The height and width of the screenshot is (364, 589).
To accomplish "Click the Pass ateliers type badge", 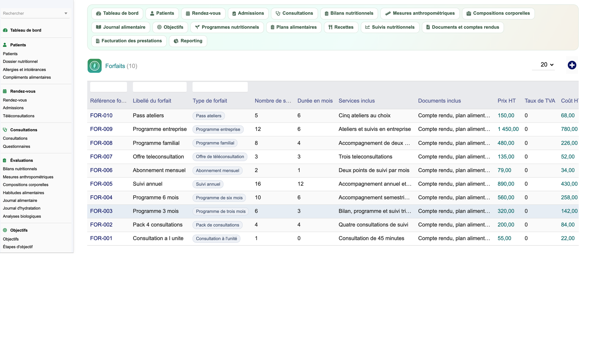I will point(209,116).
